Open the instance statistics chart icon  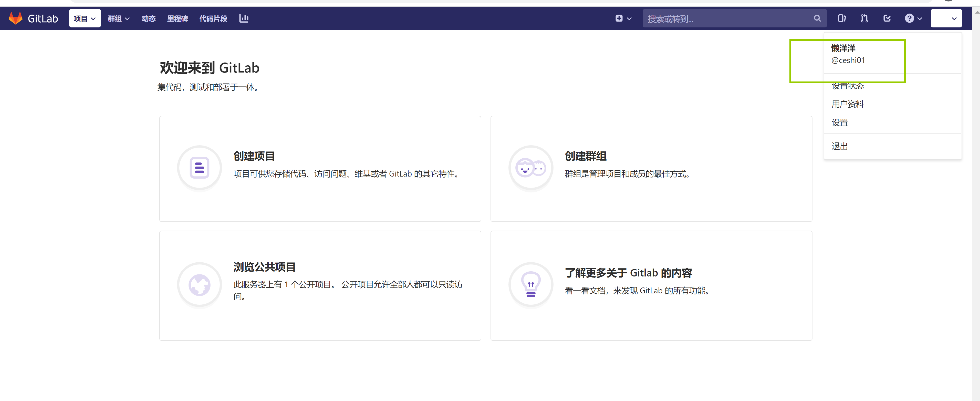pyautogui.click(x=244, y=18)
